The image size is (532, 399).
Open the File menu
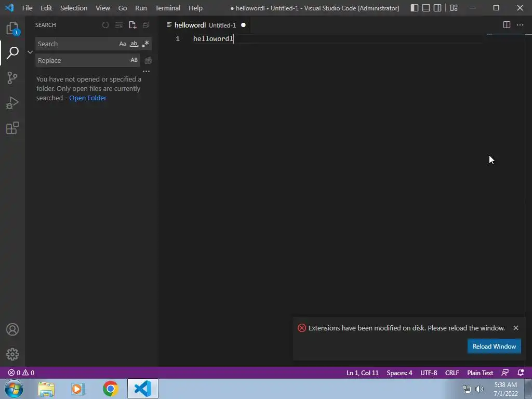[x=27, y=8]
